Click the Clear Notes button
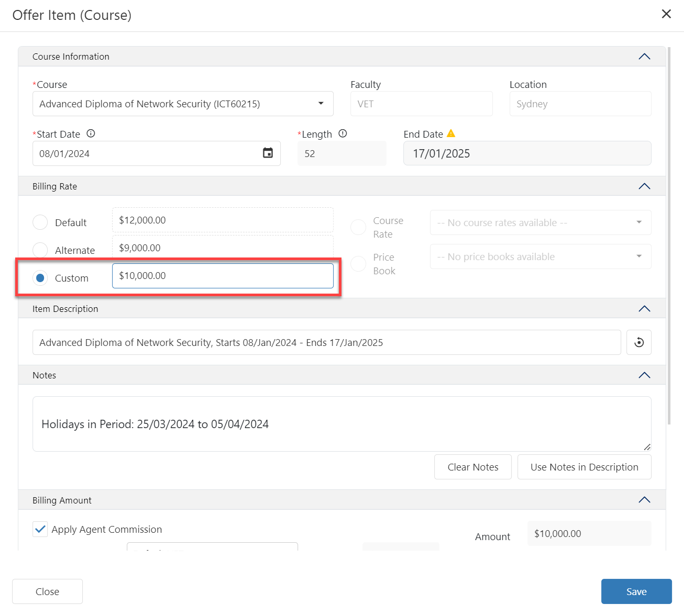Viewport: 684px width, 616px height. pyautogui.click(x=472, y=467)
